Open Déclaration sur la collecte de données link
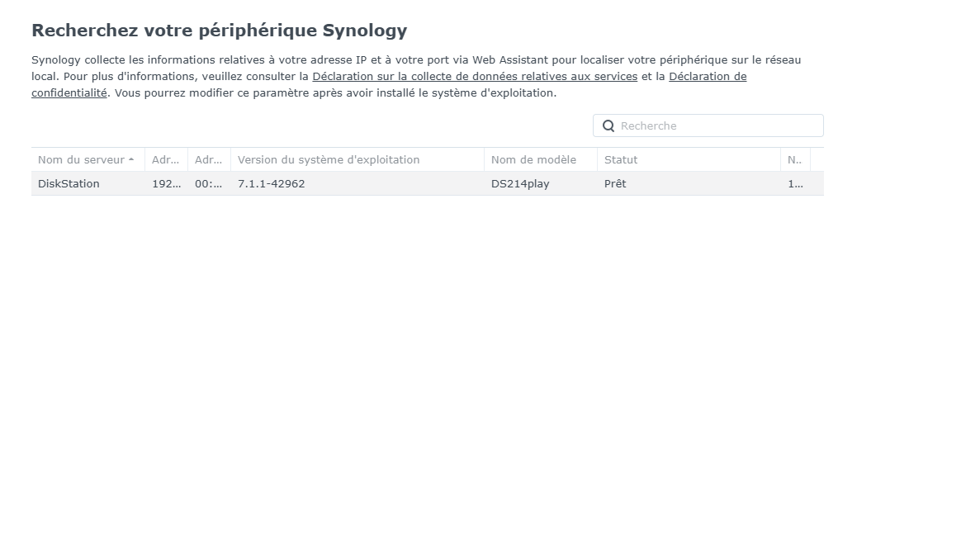This screenshot has width=980, height=535. 475,76
